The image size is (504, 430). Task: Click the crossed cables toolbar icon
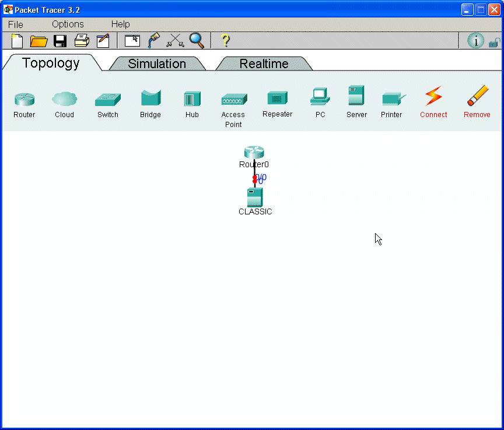(175, 41)
